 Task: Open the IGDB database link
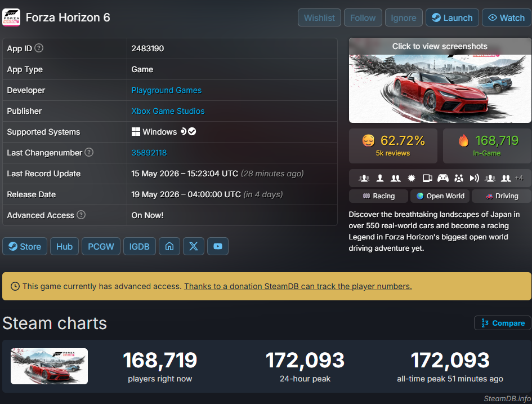coord(139,246)
